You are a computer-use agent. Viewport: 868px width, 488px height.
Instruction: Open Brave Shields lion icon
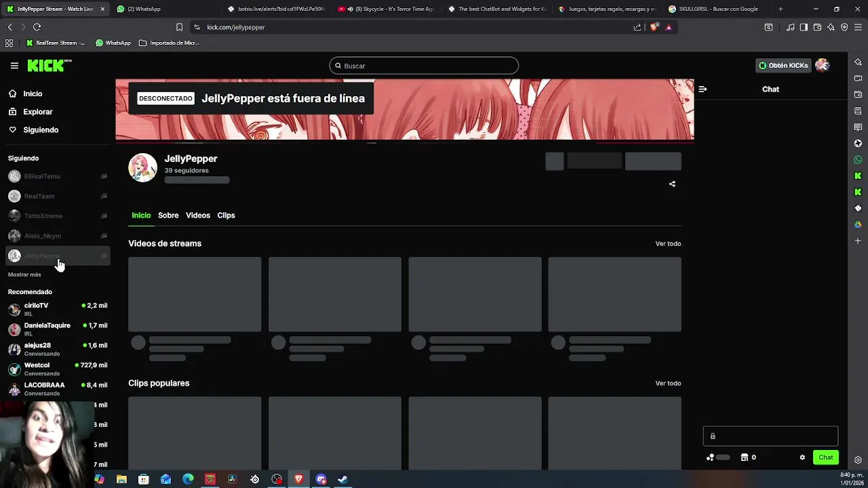point(654,27)
